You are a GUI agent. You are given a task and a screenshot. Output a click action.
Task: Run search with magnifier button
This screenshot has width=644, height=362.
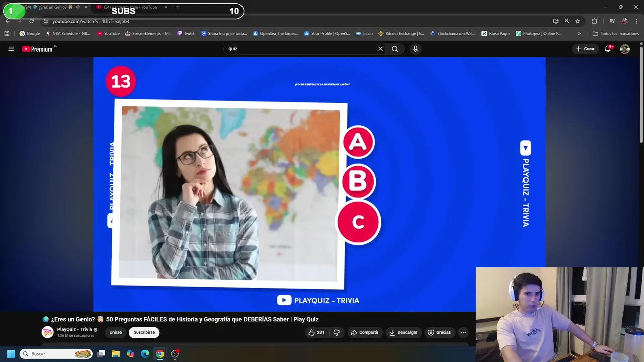tap(395, 49)
